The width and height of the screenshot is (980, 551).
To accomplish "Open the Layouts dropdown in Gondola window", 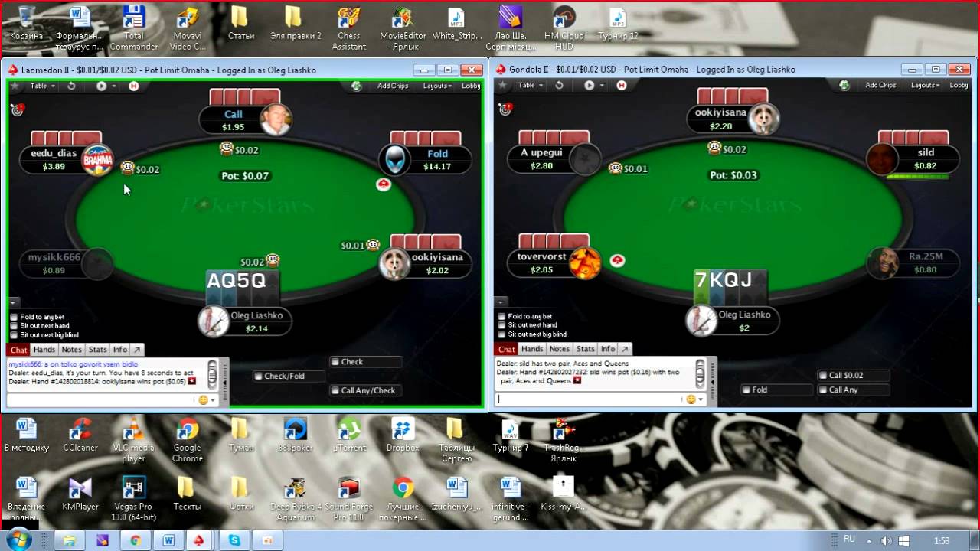I will pyautogui.click(x=926, y=86).
